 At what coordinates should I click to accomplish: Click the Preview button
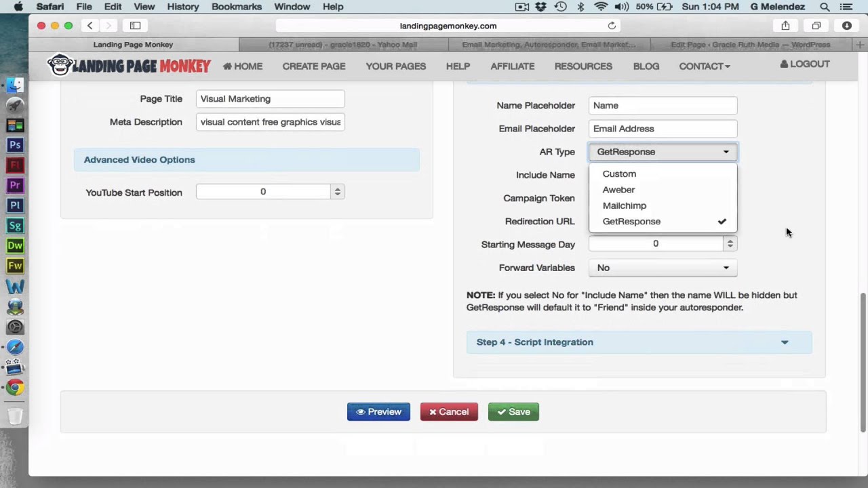378,412
